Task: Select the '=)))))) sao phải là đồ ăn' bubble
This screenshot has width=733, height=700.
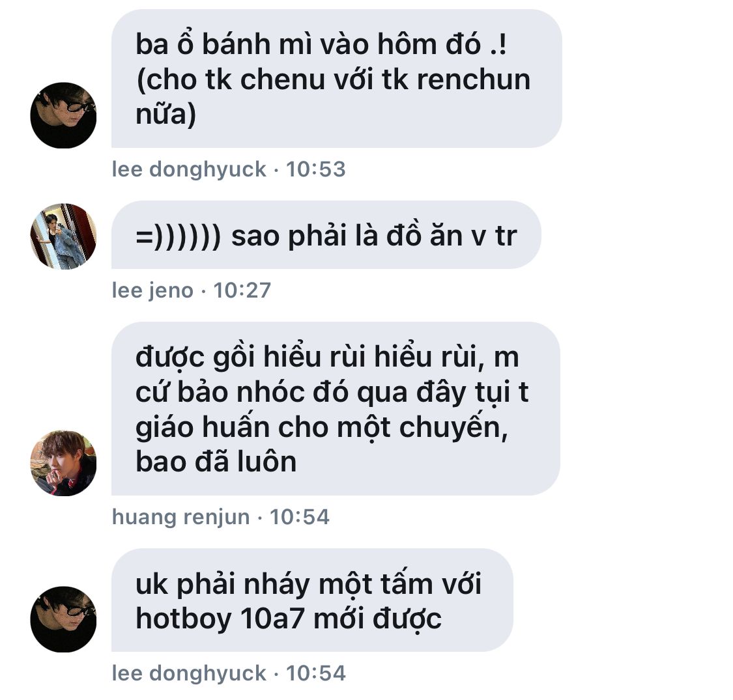Action: (326, 235)
